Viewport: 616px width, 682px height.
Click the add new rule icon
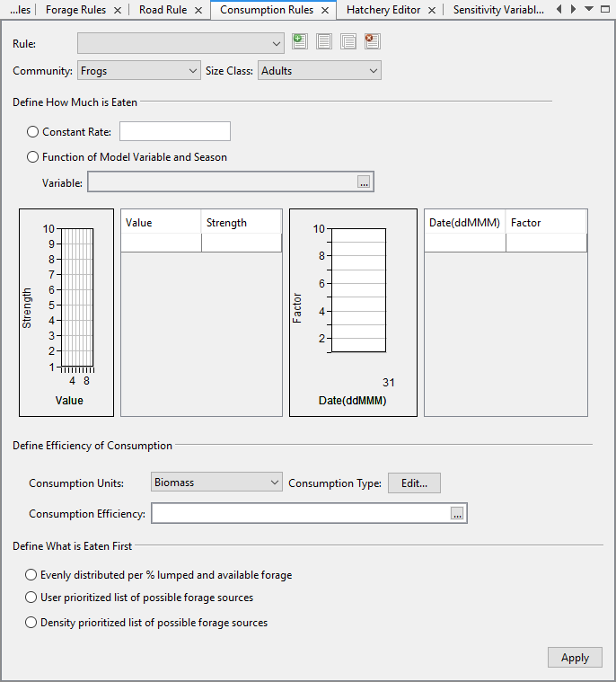point(300,41)
